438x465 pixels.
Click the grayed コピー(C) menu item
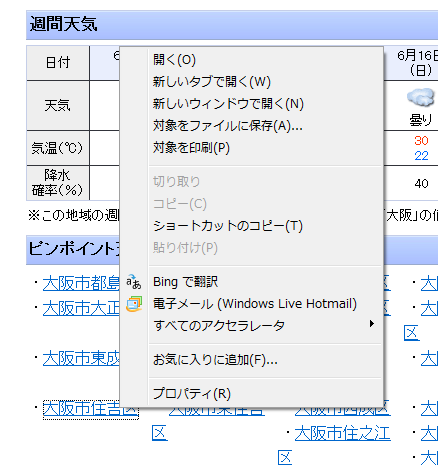[251, 204]
